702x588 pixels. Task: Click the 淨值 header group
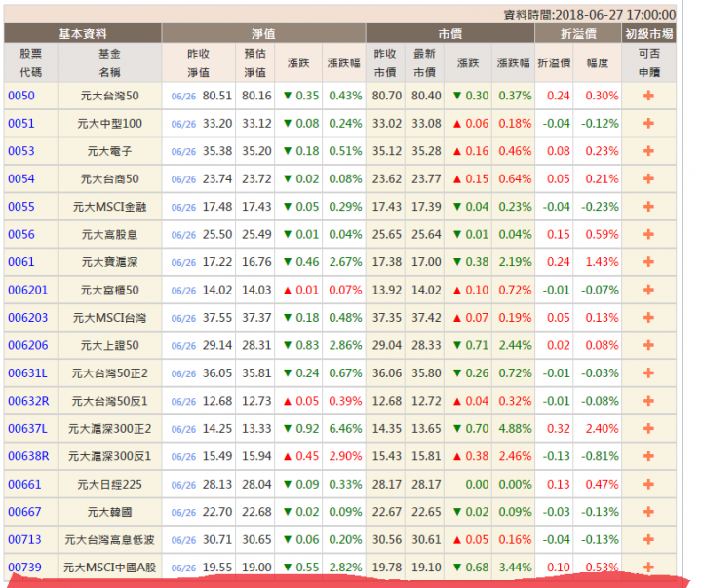(263, 33)
